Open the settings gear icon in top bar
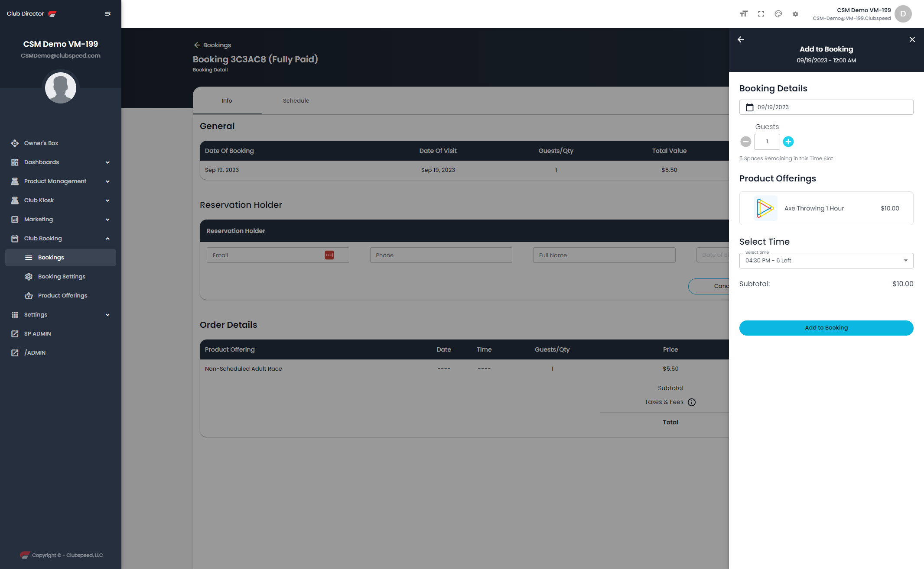 coord(795,14)
